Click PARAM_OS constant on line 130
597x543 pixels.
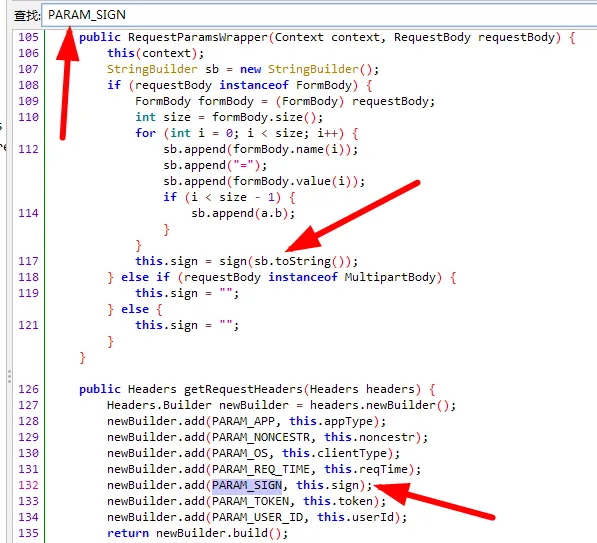click(240, 454)
